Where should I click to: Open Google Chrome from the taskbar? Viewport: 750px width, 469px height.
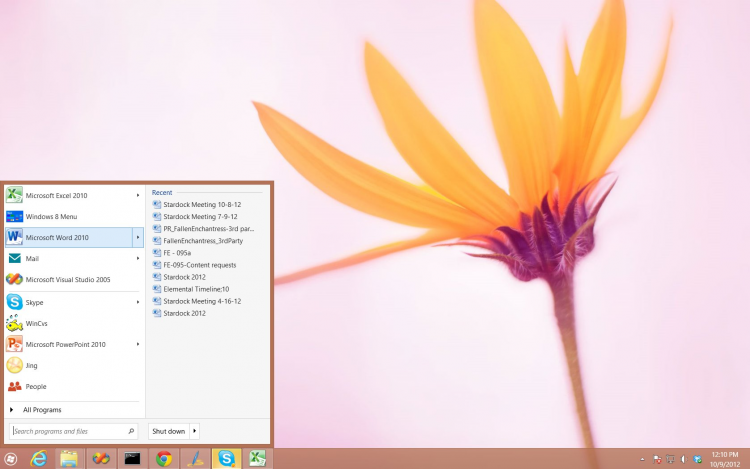164,458
